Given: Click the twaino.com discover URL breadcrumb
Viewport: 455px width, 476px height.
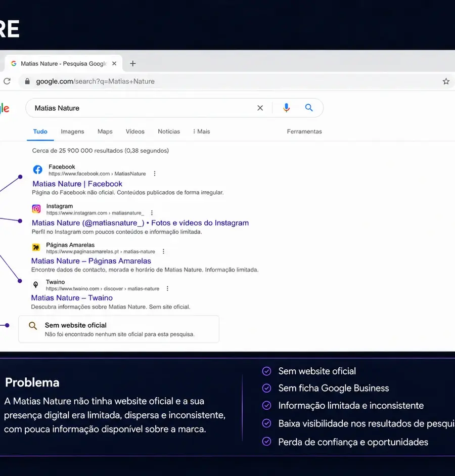Looking at the screenshot, I should 103,288.
